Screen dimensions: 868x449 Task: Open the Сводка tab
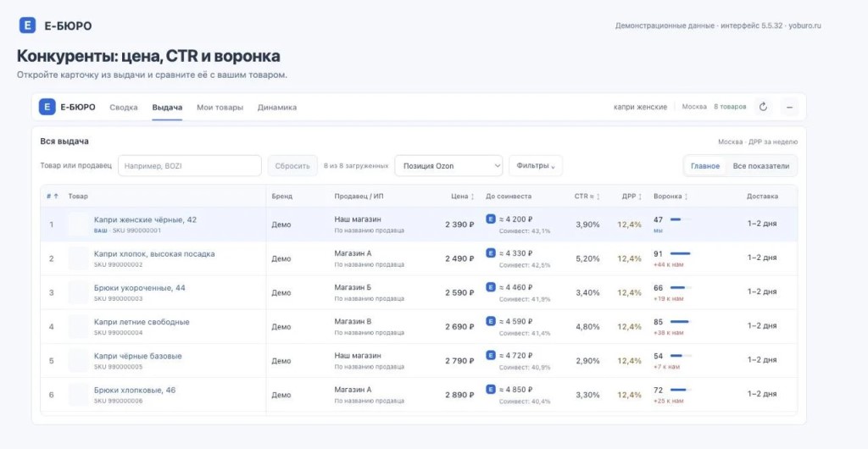[124, 108]
